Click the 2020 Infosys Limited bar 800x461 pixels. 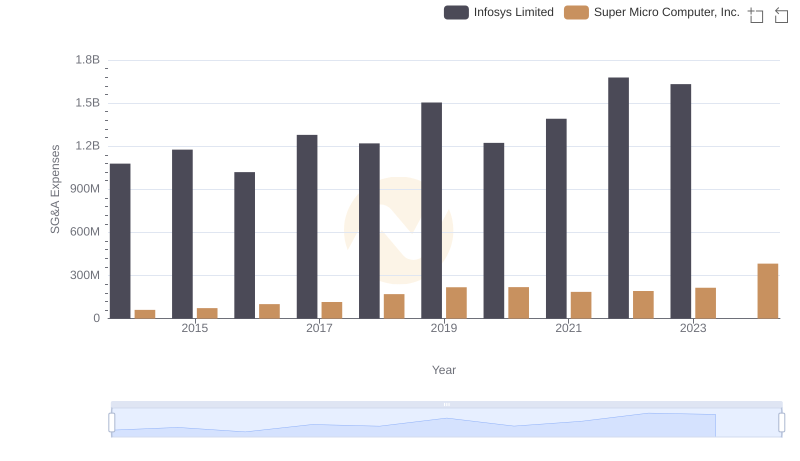494,230
